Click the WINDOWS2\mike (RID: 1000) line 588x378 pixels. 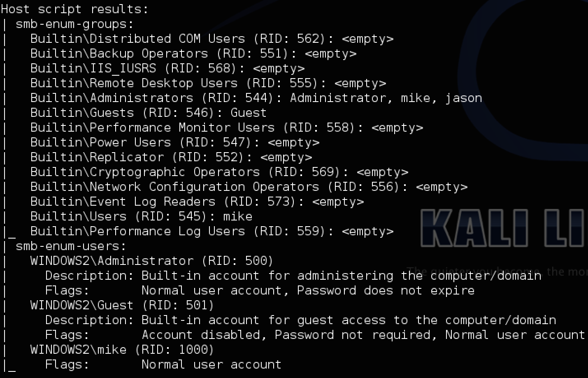pyautogui.click(x=122, y=350)
